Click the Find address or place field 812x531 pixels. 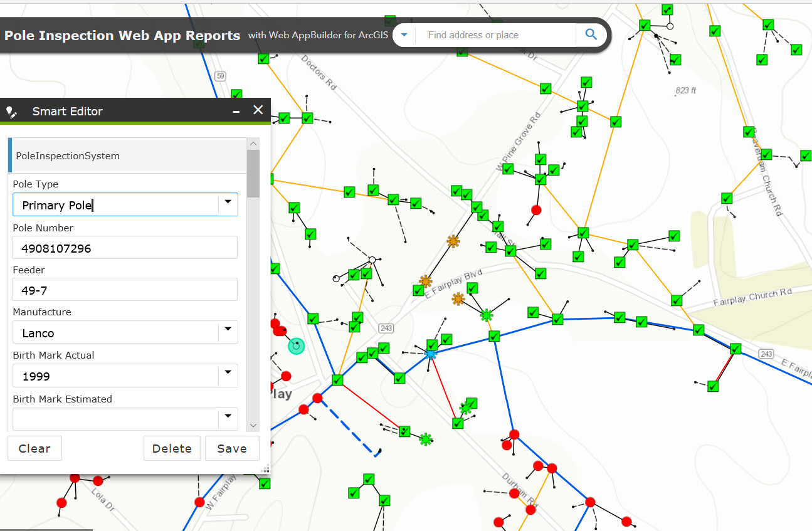[496, 35]
